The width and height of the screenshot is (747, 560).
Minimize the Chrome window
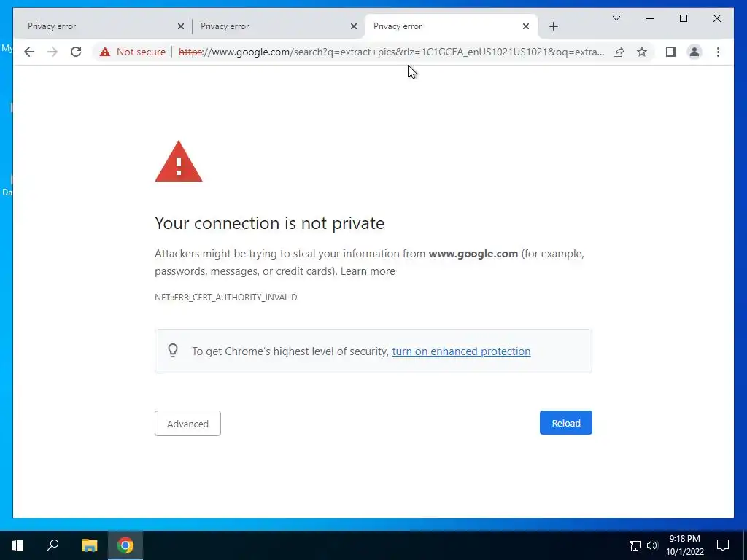click(650, 18)
